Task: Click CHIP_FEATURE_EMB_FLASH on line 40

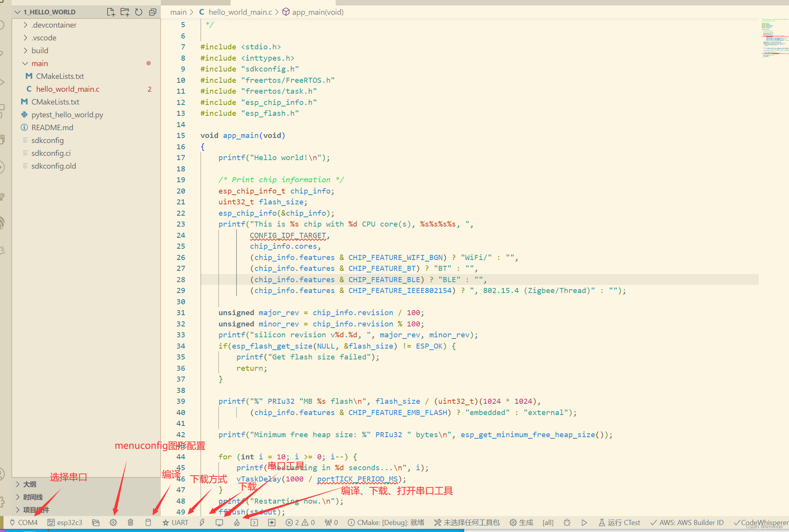Action: pyautogui.click(x=398, y=412)
